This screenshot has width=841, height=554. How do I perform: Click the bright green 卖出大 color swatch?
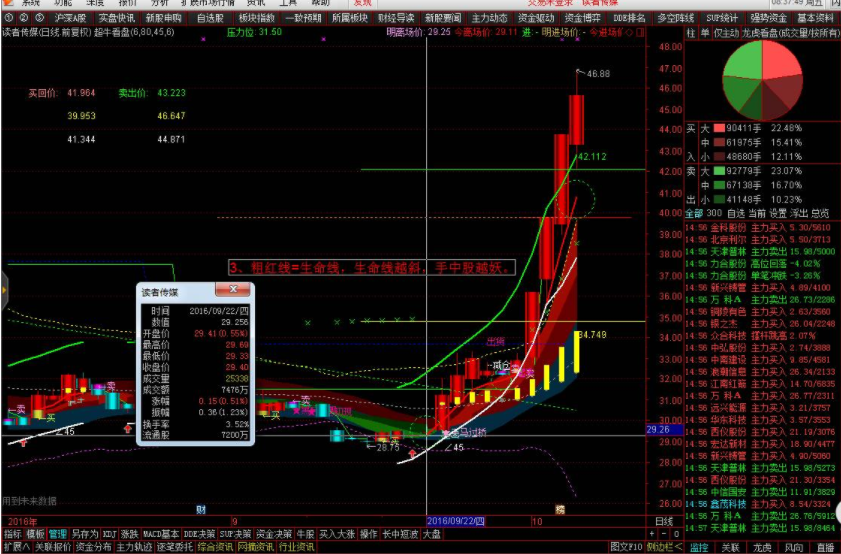(x=719, y=171)
